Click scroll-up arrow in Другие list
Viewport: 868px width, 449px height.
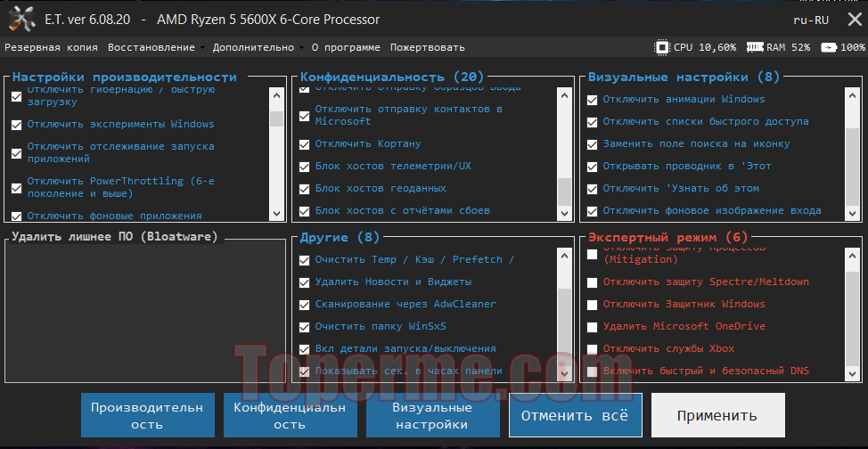click(564, 255)
